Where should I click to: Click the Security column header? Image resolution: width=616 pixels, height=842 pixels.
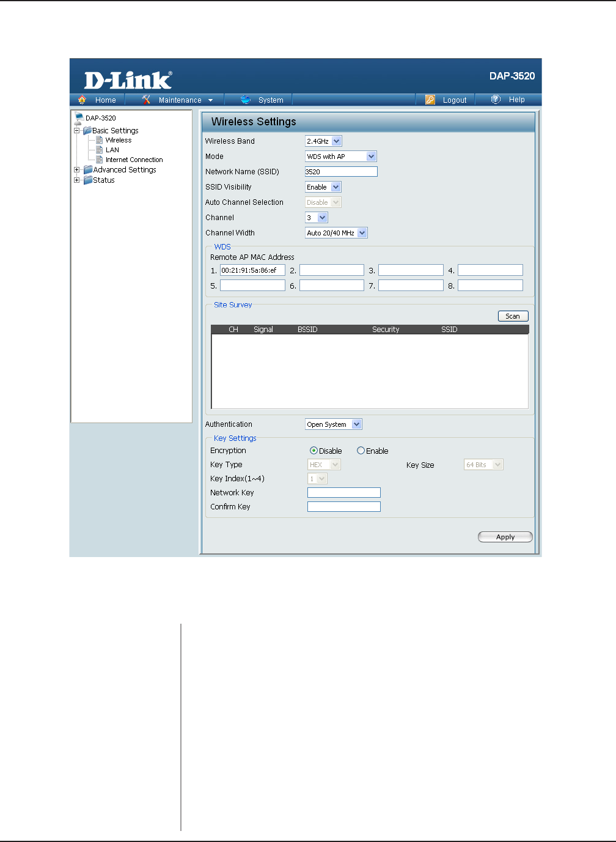click(x=386, y=330)
